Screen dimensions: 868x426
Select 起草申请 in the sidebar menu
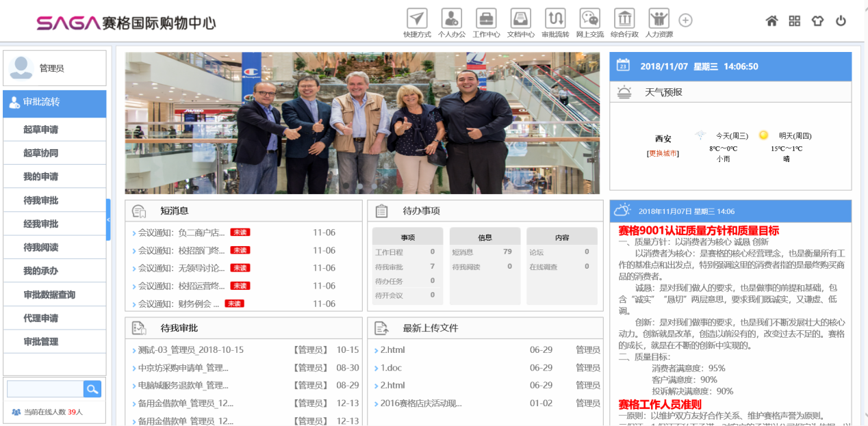(x=41, y=130)
